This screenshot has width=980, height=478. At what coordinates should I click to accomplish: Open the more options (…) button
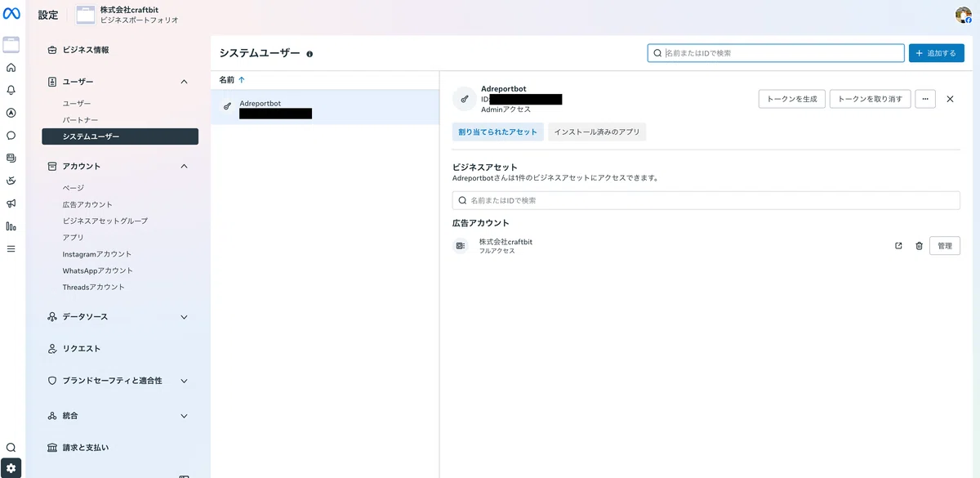(925, 99)
